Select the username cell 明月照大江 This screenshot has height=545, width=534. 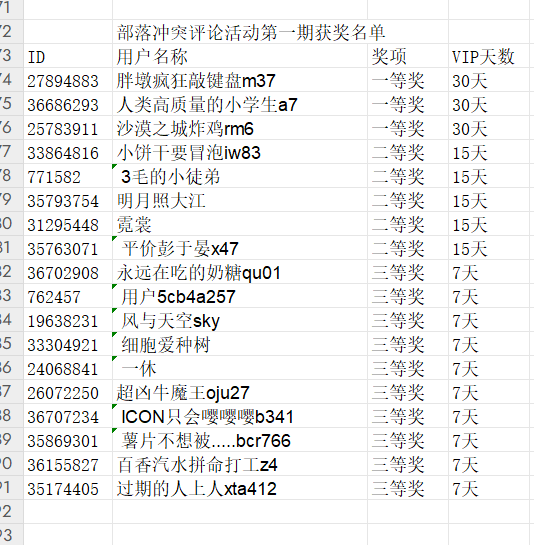tap(240, 200)
